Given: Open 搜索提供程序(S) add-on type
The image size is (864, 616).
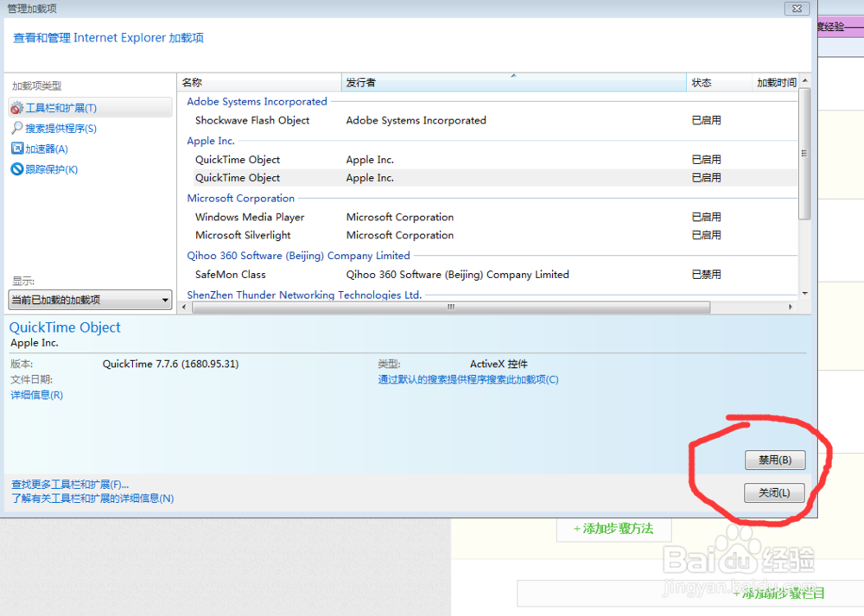Looking at the screenshot, I should point(60,129).
